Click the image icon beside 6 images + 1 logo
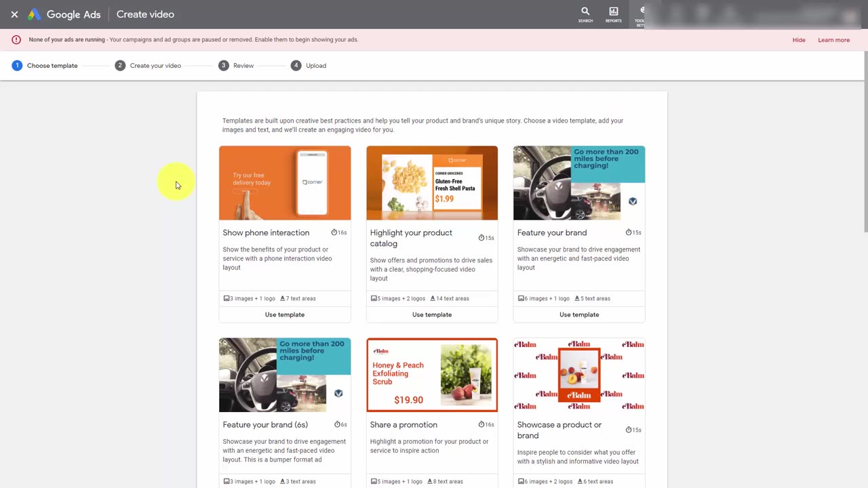Image resolution: width=868 pixels, height=488 pixels. coord(521,298)
